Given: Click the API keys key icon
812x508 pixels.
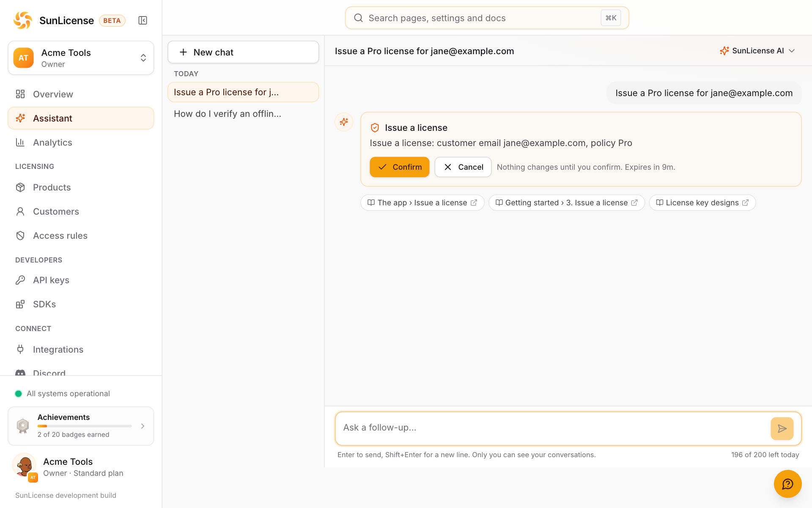Looking at the screenshot, I should click(x=20, y=280).
